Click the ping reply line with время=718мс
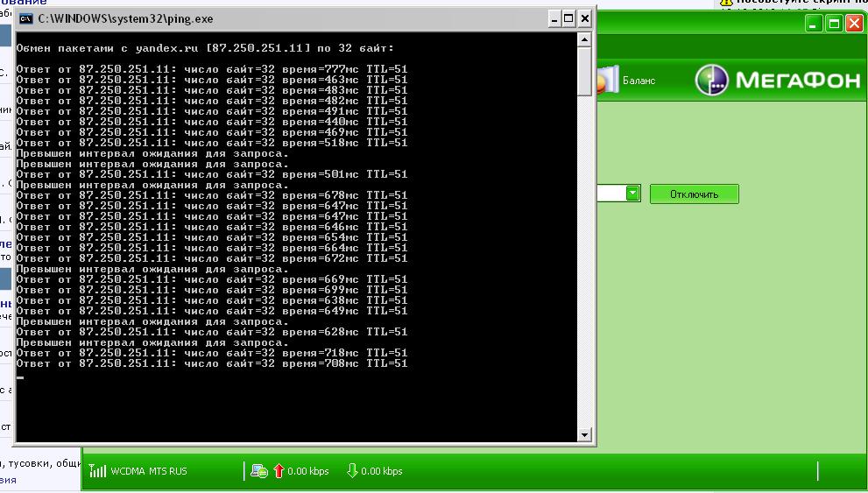 [212, 353]
